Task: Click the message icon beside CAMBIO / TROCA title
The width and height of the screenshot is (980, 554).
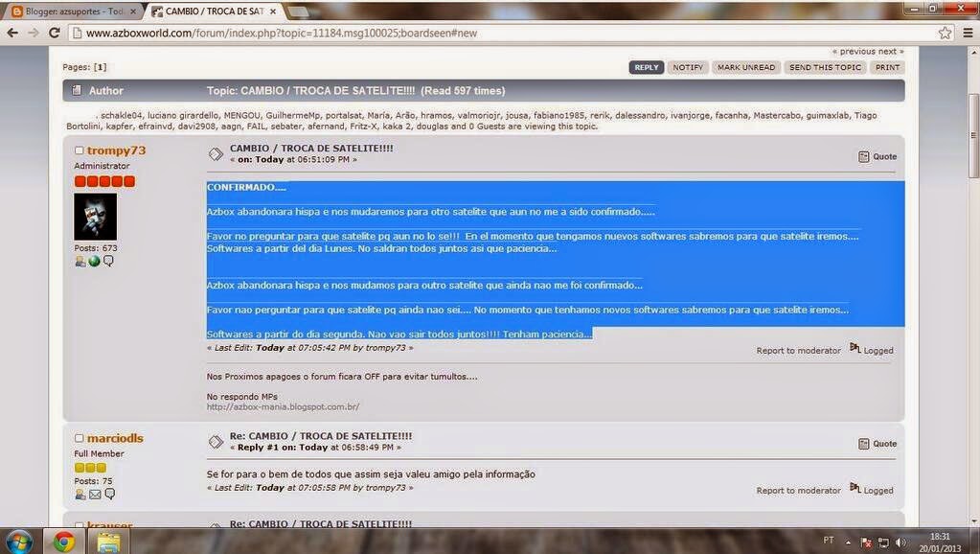Action: click(x=216, y=153)
